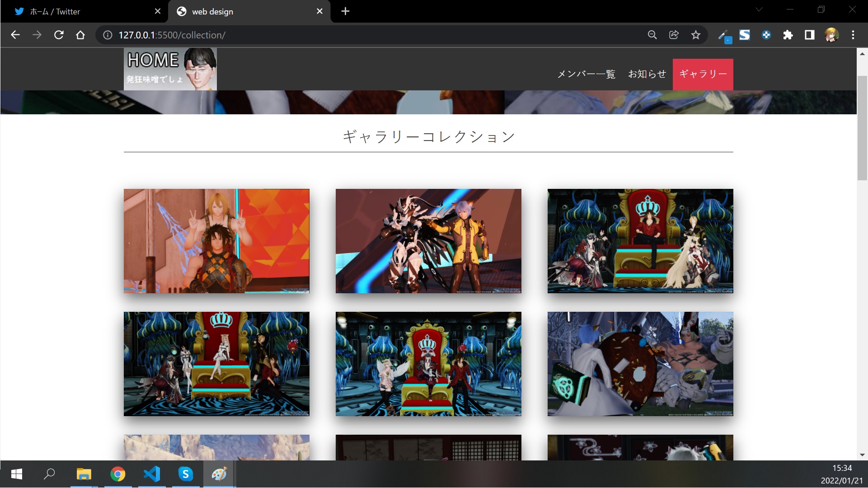The image size is (868, 488).
Task: Open the pen extension icon
Action: click(724, 35)
